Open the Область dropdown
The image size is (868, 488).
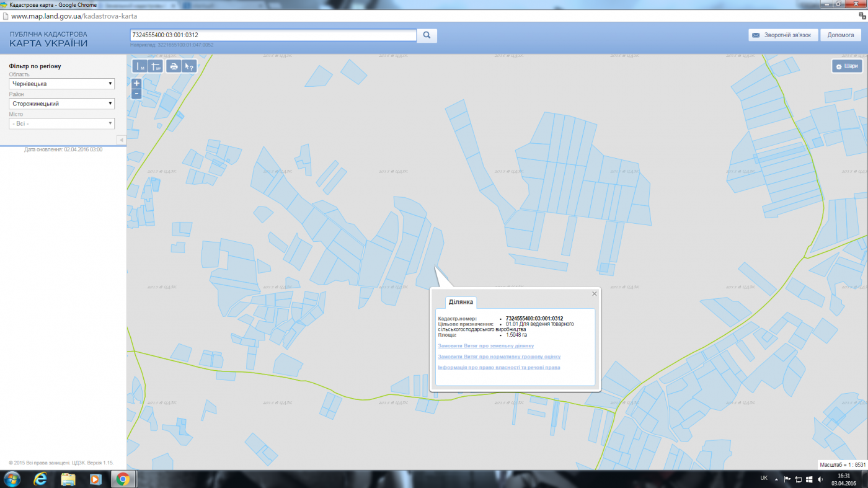(61, 84)
